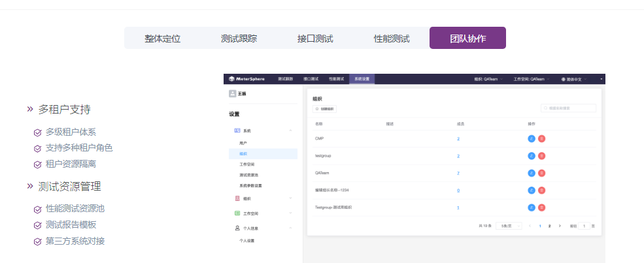Image resolution: width=644 pixels, height=263 pixels.
Task: Click the QATeam organization name cell
Action: (322, 174)
